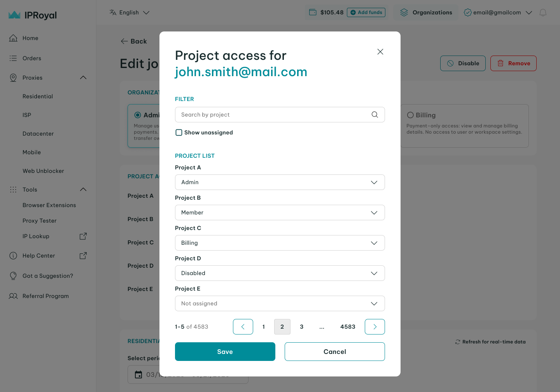This screenshot has height=392, width=560.
Task: Cancel the project access dialog
Action: pos(334,352)
